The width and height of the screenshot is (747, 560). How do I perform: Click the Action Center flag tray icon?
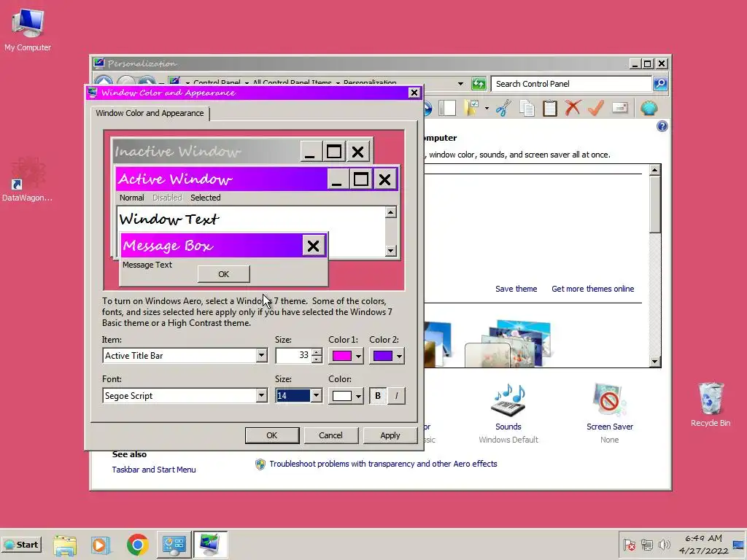(630, 545)
